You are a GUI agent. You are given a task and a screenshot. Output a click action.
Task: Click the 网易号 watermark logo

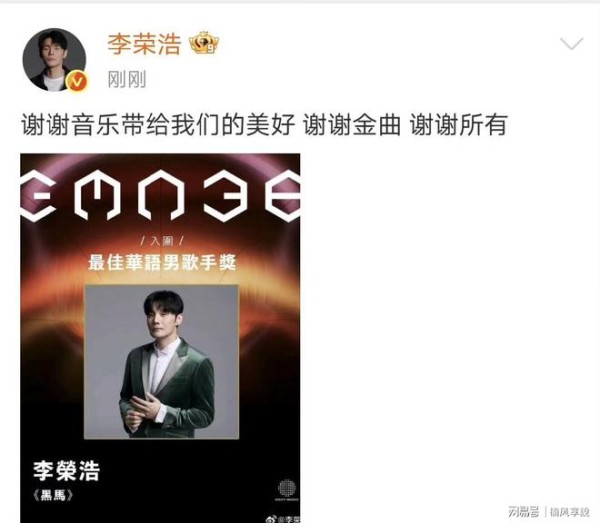pos(523,512)
